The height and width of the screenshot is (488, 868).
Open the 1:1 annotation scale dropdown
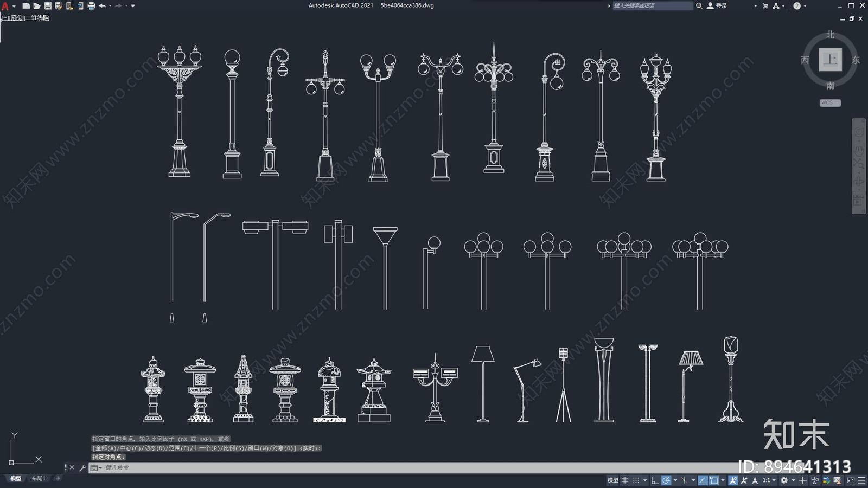pyautogui.click(x=769, y=480)
